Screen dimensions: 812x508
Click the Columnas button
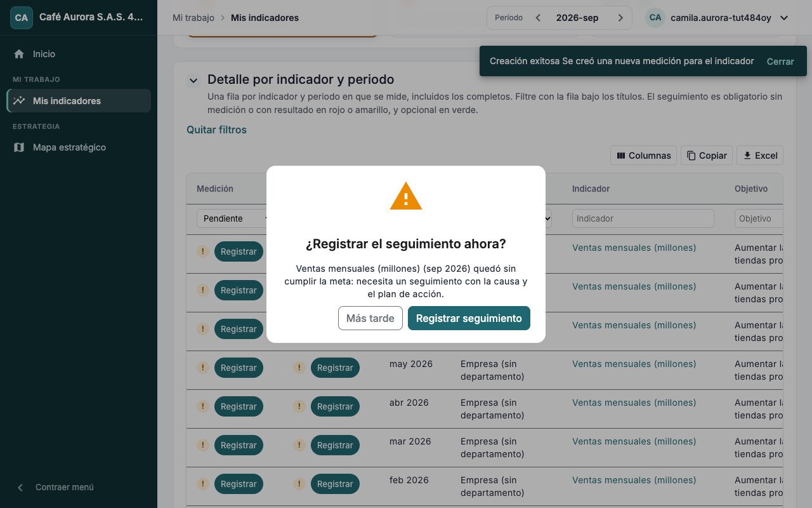coord(644,156)
